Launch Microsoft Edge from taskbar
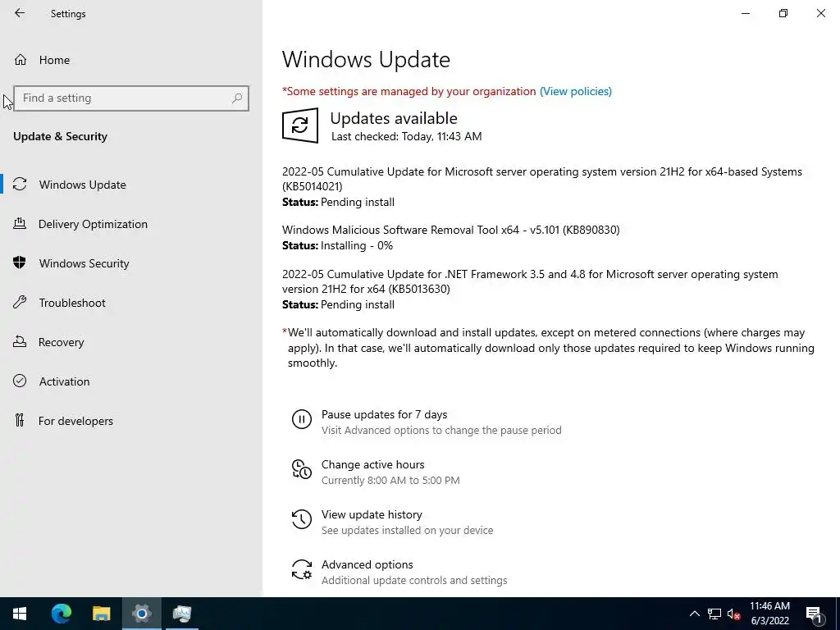This screenshot has width=840, height=630. pos(61,614)
